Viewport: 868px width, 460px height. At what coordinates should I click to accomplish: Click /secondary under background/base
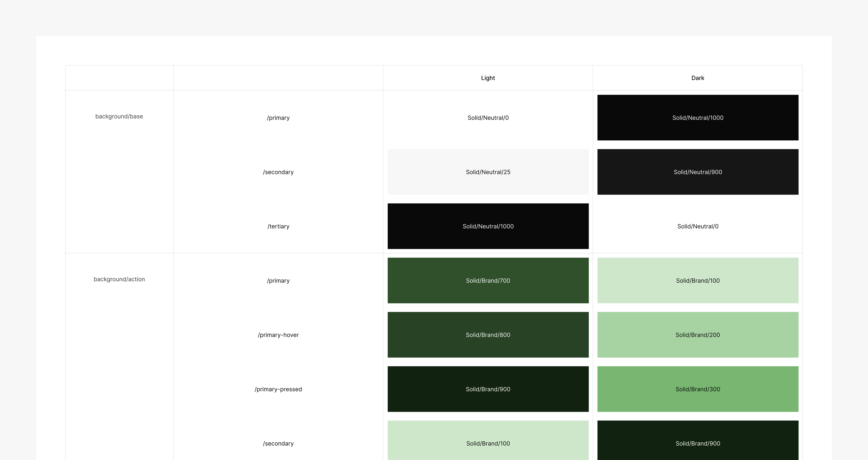click(x=278, y=172)
